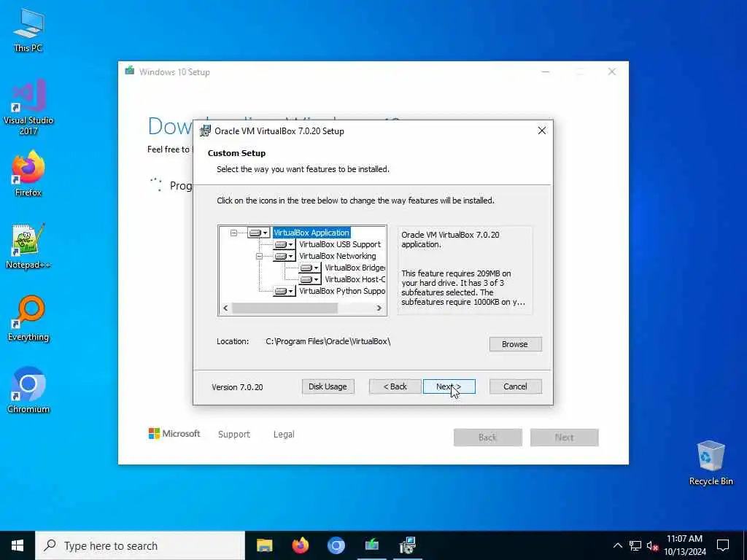Open Firefox desktop shortcut

(x=28, y=174)
